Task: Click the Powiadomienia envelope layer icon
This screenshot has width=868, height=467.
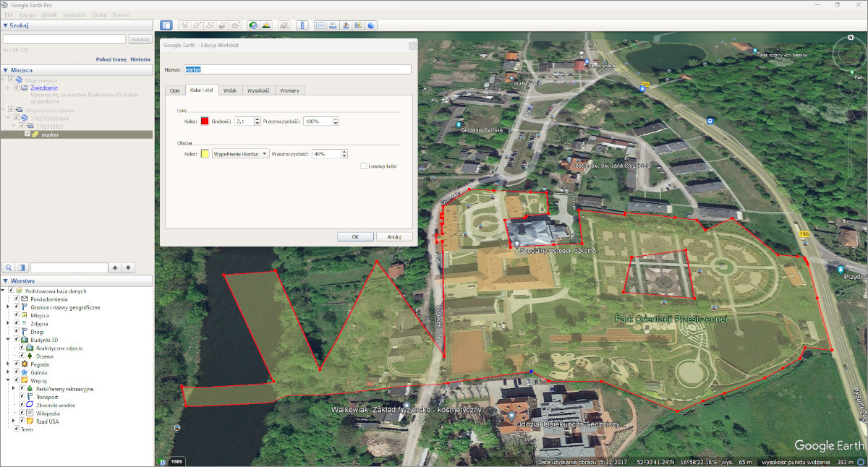Action: pyautogui.click(x=24, y=299)
